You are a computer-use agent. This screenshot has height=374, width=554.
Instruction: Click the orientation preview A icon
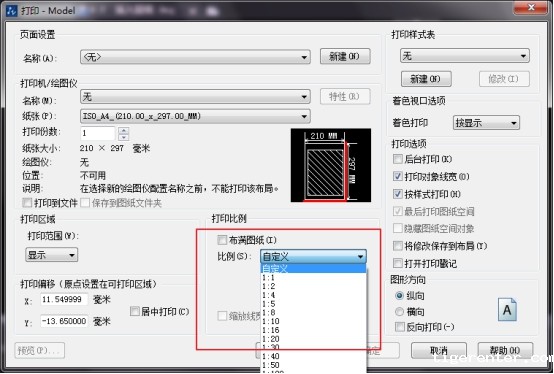tap(507, 310)
